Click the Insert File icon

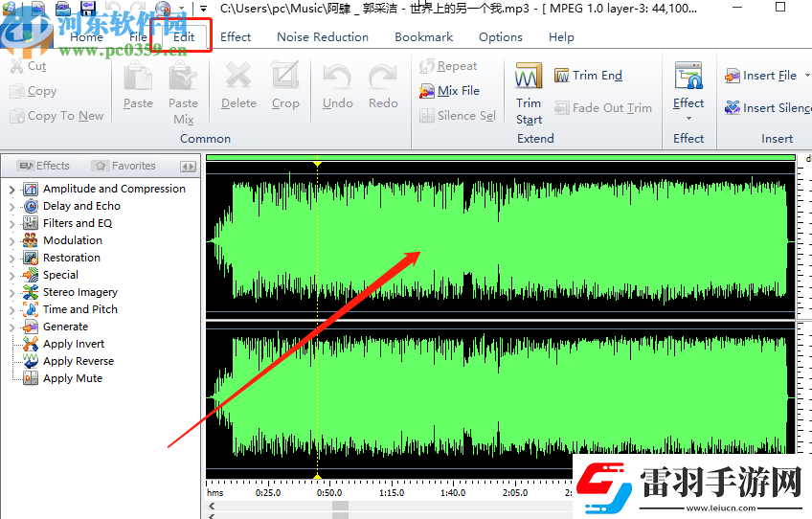733,77
